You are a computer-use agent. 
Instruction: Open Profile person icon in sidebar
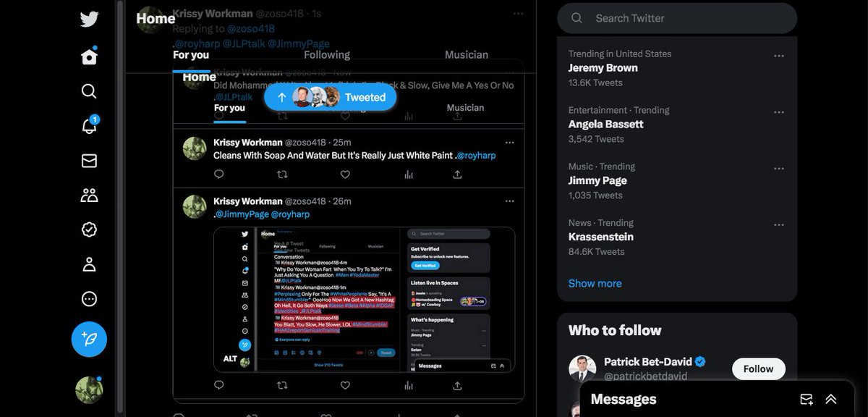coord(89,264)
